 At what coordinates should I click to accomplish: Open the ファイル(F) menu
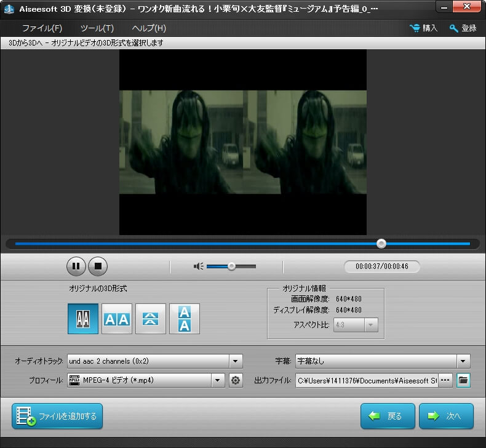point(42,28)
